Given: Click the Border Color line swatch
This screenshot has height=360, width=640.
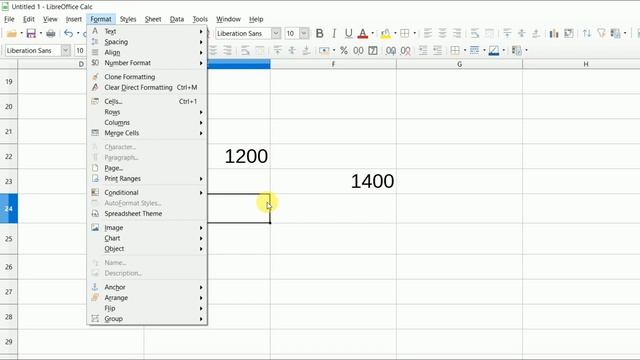Looking at the screenshot, I should pos(493,51).
